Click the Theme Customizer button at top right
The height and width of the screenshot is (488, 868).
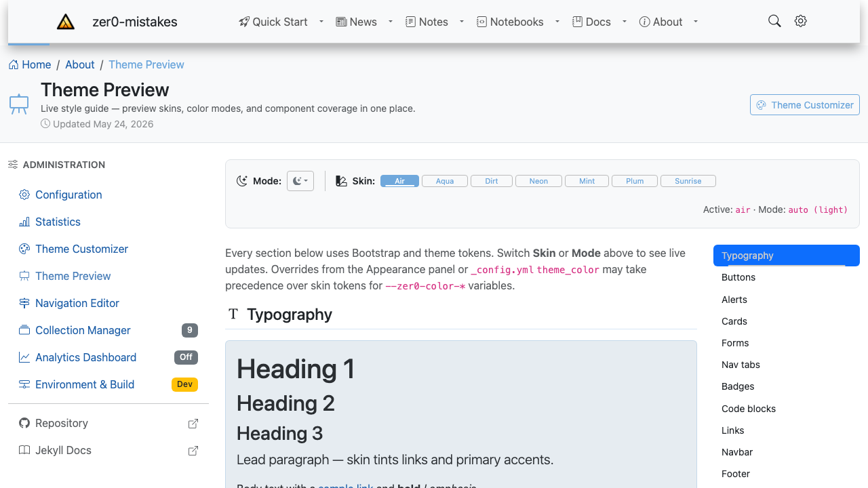coord(805,105)
